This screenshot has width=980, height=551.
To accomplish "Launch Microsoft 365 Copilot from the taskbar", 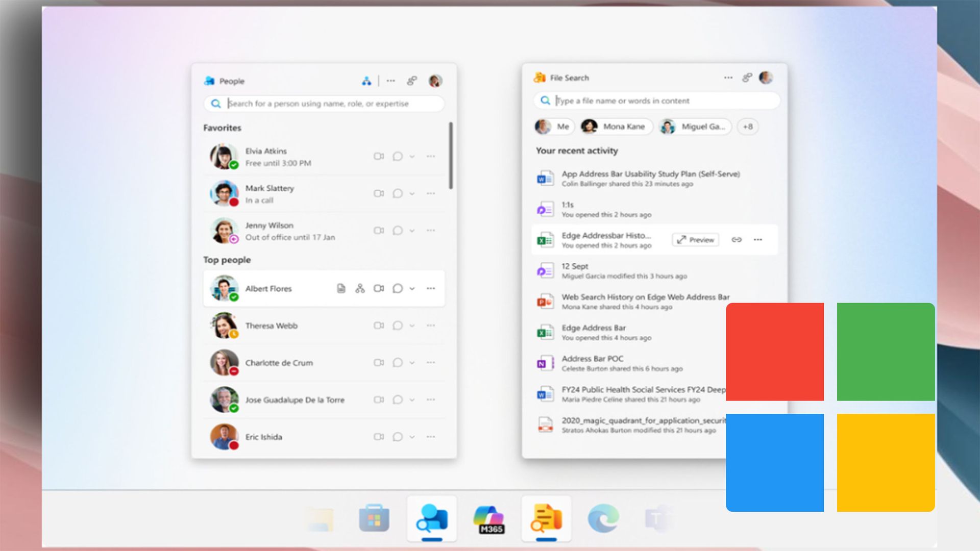I will click(489, 518).
